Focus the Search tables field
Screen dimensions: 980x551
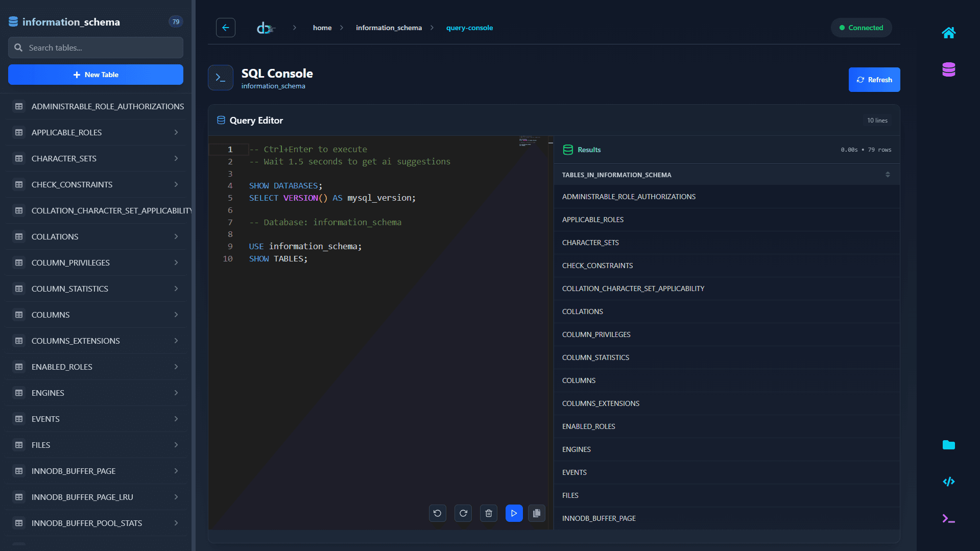tap(95, 47)
